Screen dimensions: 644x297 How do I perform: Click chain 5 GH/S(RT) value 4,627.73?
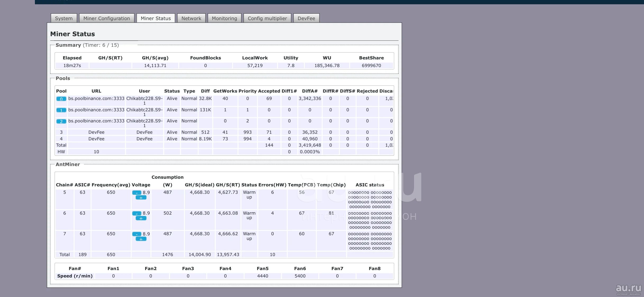click(x=228, y=192)
